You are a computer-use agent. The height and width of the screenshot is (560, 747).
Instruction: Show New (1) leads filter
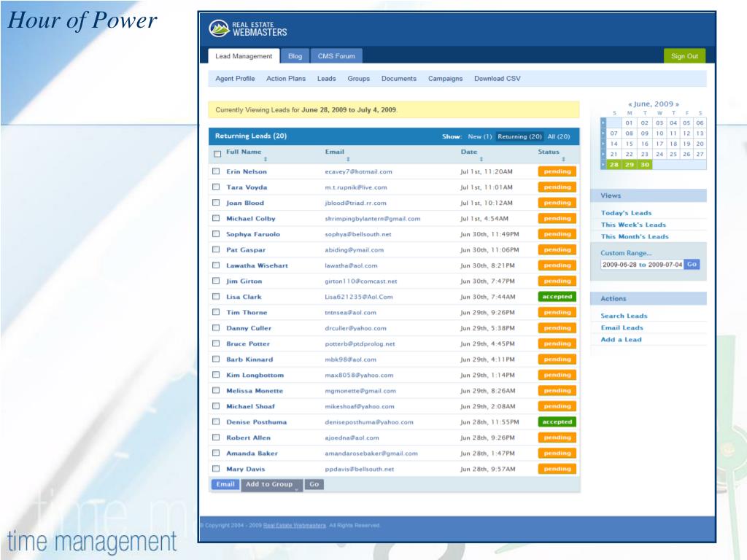[x=479, y=136]
